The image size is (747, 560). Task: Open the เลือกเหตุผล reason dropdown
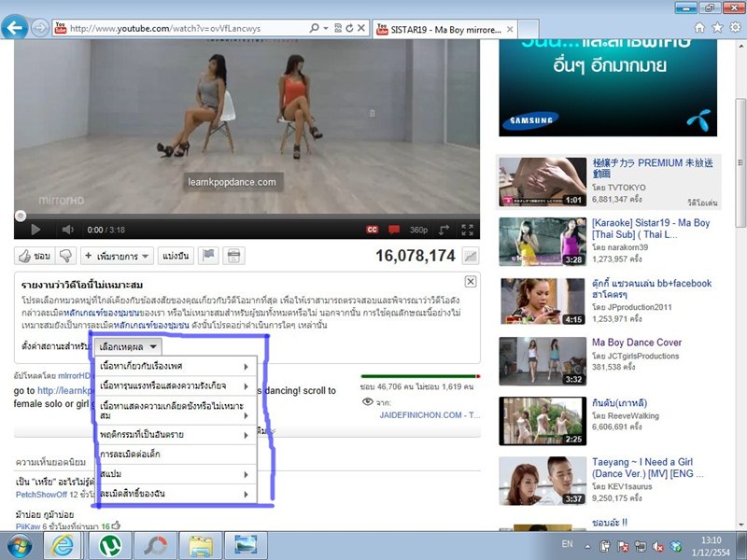pyautogui.click(x=128, y=346)
